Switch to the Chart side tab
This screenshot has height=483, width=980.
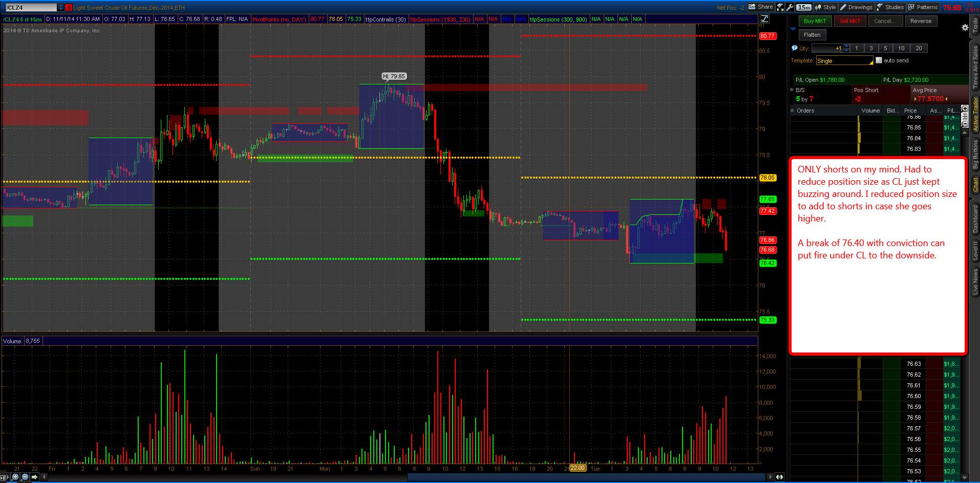[975, 185]
